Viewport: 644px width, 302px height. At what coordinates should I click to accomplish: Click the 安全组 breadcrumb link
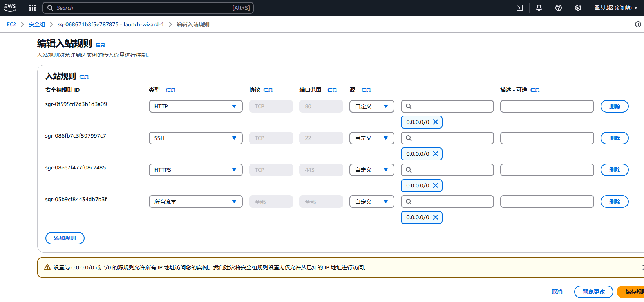point(37,24)
